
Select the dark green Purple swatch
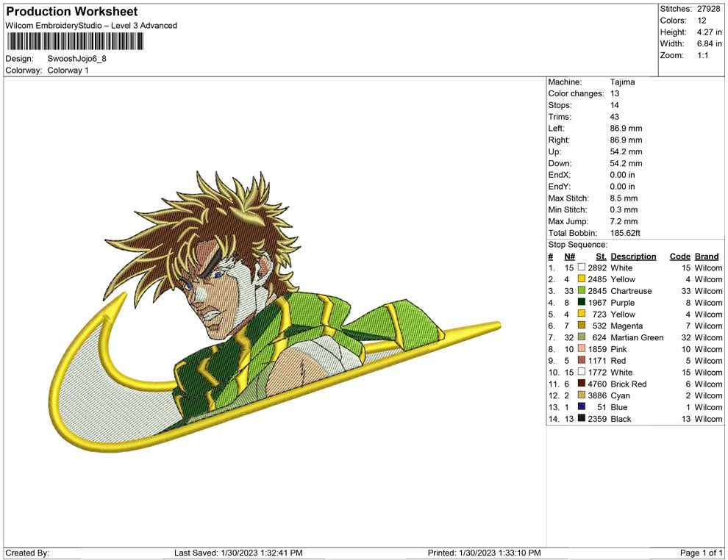581,302
